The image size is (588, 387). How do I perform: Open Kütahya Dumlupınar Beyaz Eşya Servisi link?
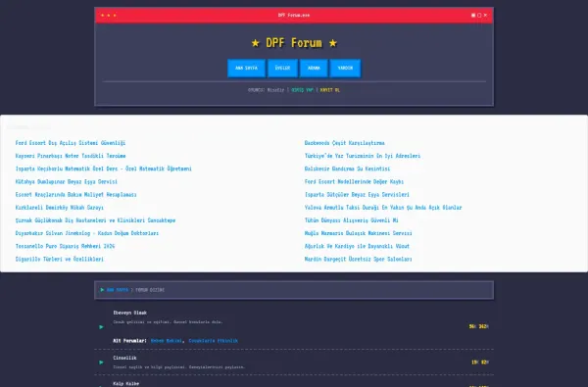tap(67, 181)
